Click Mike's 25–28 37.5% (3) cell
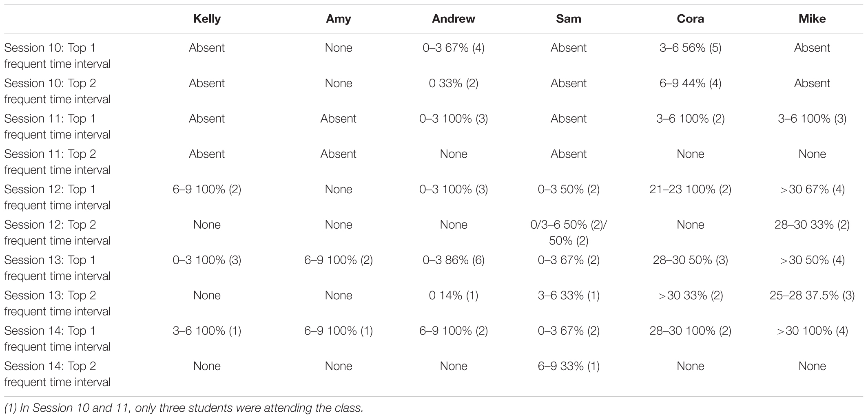This screenshot has width=868, height=419. pyautogui.click(x=812, y=296)
